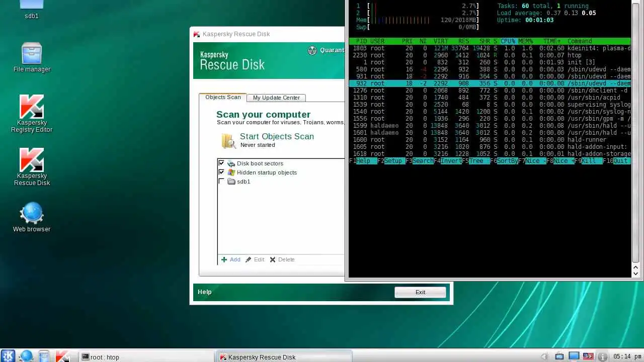Viewport: 644px width, 362px height.
Task: Click F10 Quit in htop
Action: (616, 161)
